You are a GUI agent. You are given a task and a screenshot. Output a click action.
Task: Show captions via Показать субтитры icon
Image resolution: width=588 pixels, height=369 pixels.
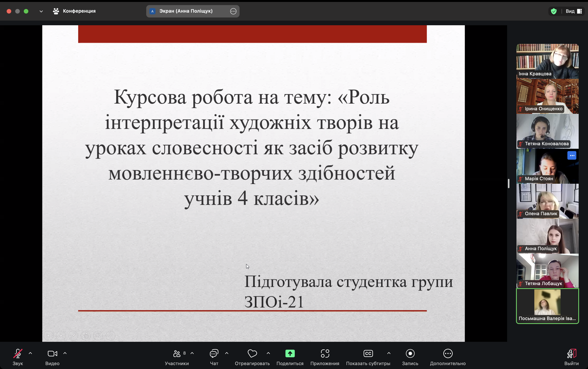(x=368, y=354)
